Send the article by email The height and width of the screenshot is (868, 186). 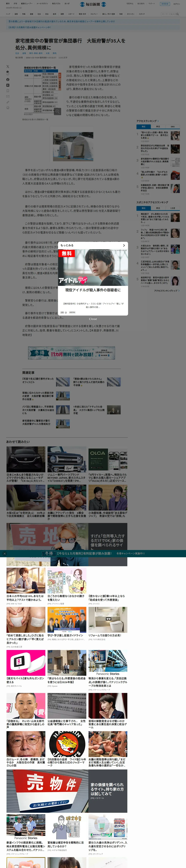8,97
